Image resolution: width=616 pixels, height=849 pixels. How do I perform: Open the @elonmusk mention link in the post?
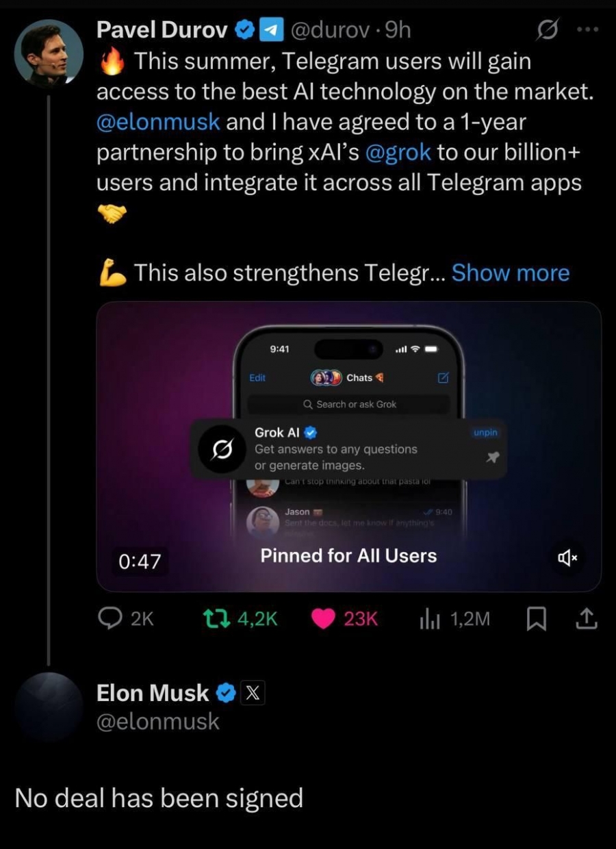tap(158, 122)
